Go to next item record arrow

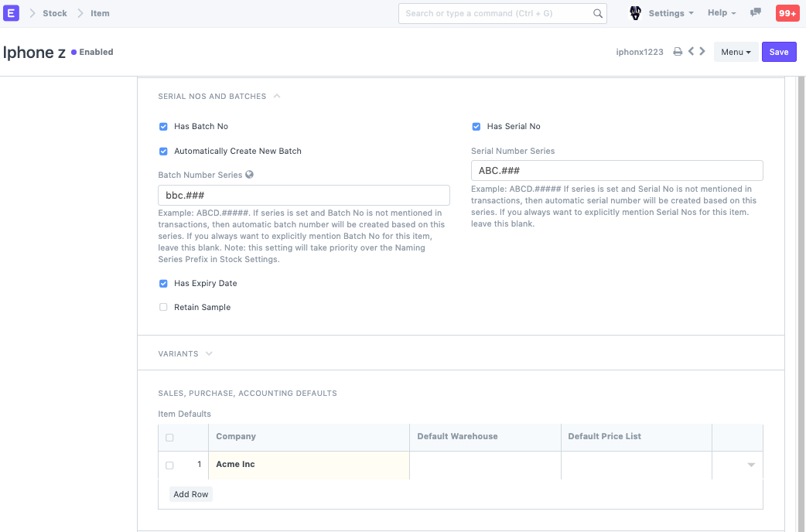702,52
